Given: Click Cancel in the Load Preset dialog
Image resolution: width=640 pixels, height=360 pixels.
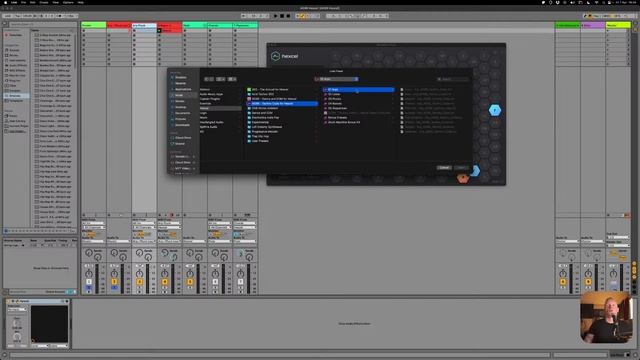Looking at the screenshot, I should click(444, 168).
